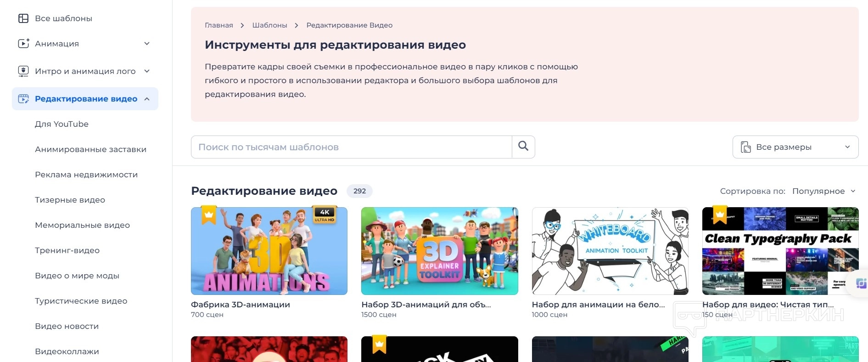Image resolution: width=868 pixels, height=362 pixels.
Task: Click the All templates grid icon
Action: pos(23,18)
